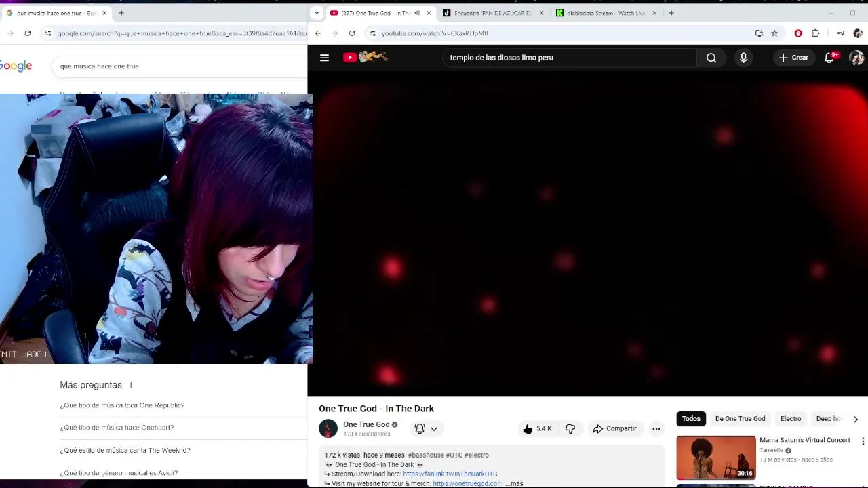Like the In The Dark video
Screen dimensions: 868x488
click(x=536, y=428)
